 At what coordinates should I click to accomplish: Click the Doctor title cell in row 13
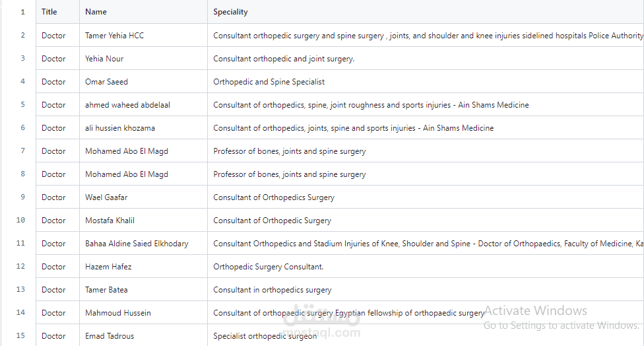[57, 290]
